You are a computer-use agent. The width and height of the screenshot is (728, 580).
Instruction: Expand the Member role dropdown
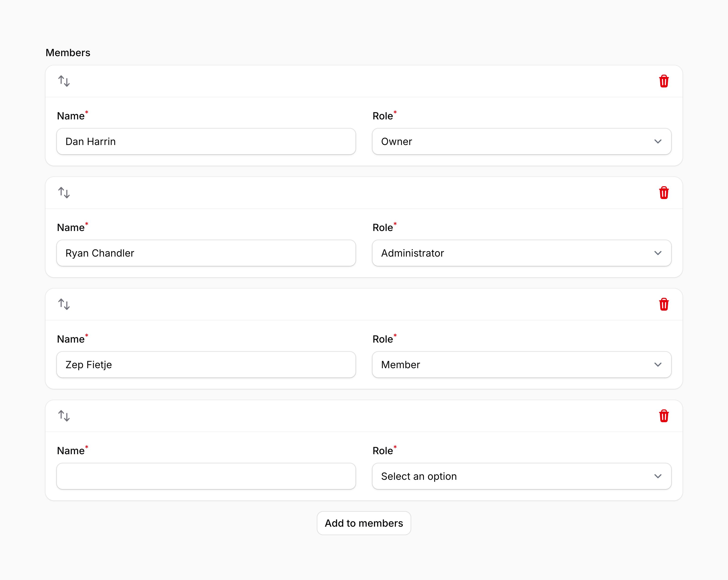[521, 365]
